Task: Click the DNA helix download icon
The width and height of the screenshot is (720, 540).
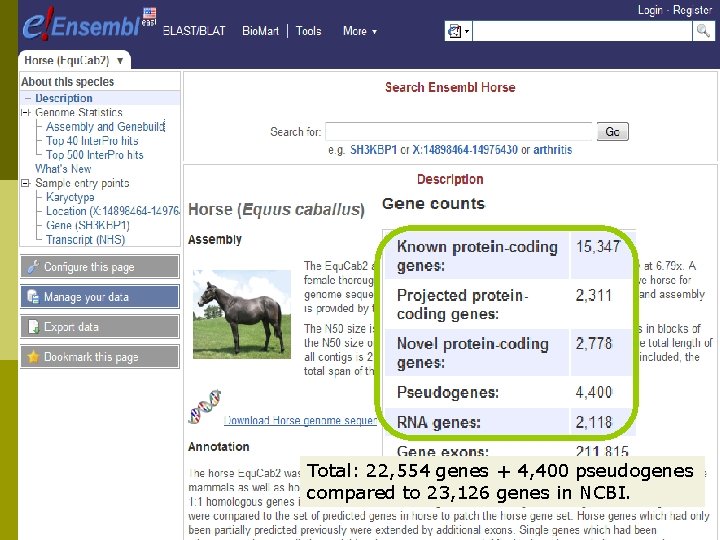Action: coord(205,406)
